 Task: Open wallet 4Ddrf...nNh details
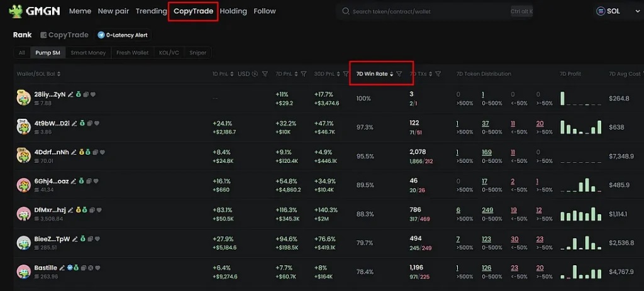(x=52, y=152)
